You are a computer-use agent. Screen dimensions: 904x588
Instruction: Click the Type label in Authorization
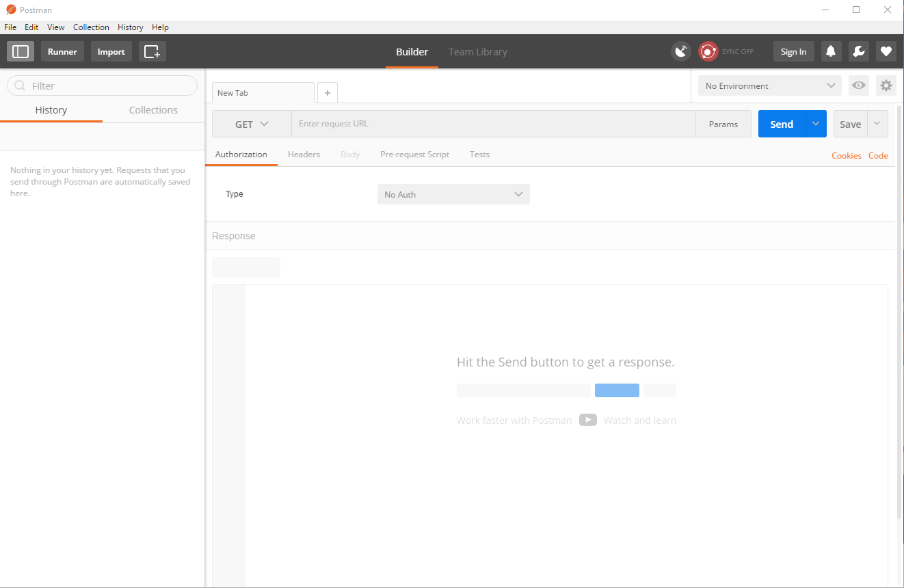235,194
